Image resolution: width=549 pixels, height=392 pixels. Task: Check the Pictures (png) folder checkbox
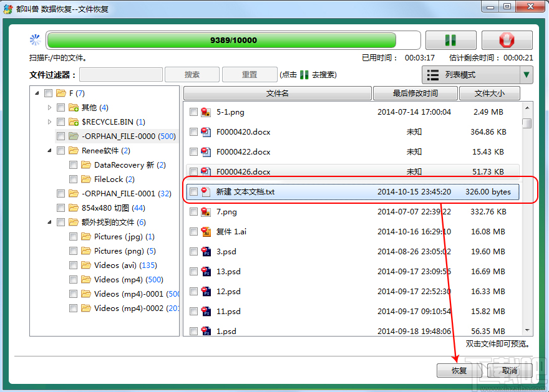(x=73, y=251)
